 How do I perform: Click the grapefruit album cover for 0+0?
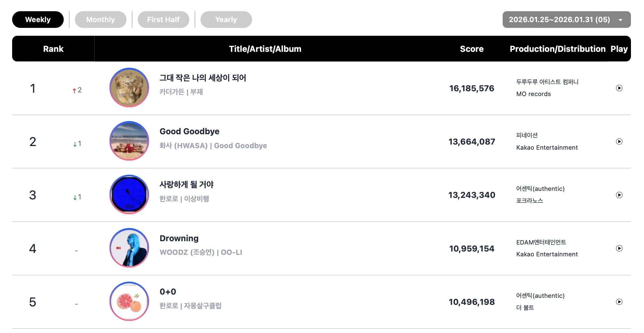(x=129, y=301)
